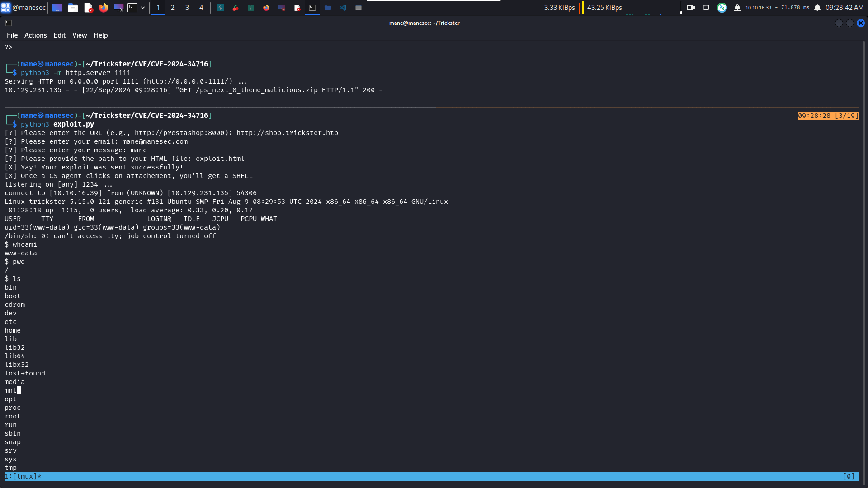Close the terminal window

[x=861, y=23]
